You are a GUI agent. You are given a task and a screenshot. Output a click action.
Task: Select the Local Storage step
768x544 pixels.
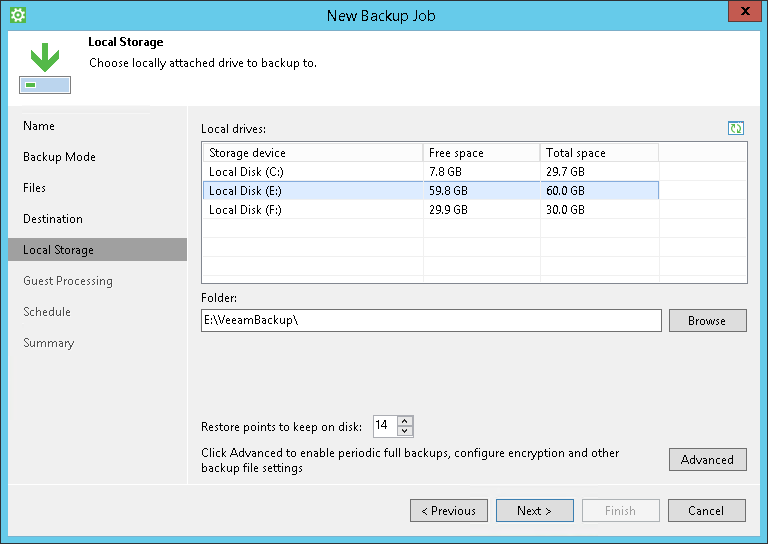97,250
